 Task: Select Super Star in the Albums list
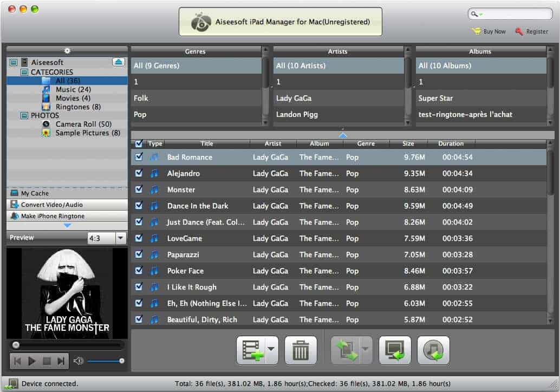pyautogui.click(x=481, y=98)
